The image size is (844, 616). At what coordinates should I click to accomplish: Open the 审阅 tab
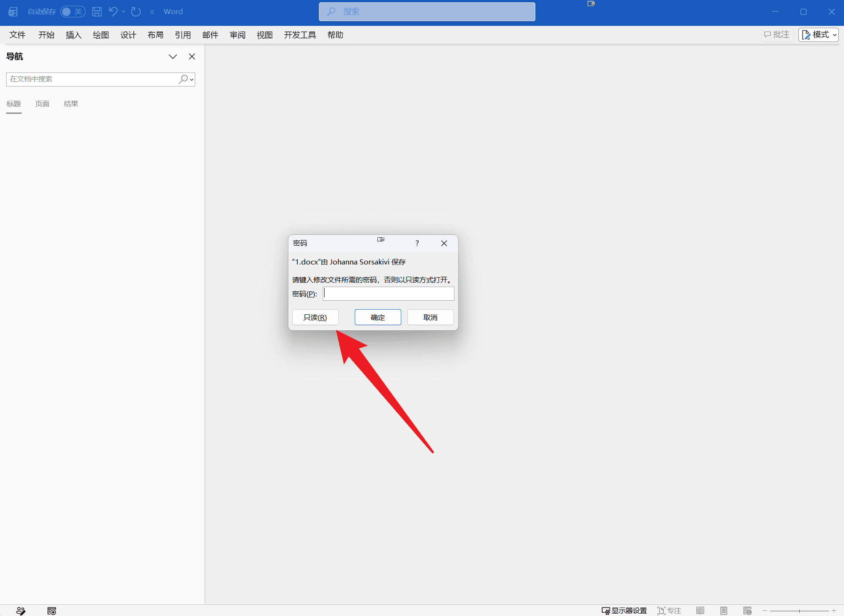pyautogui.click(x=238, y=35)
